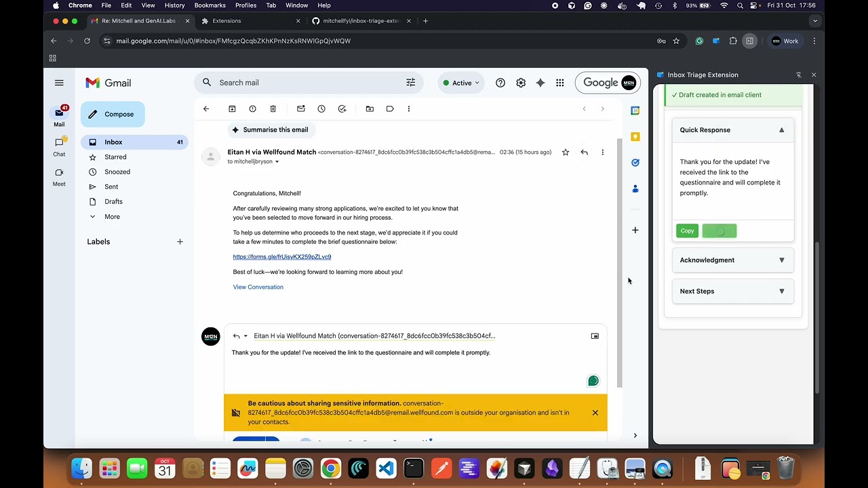Click the Chrome address bar
The image size is (868, 488).
tap(380, 41)
